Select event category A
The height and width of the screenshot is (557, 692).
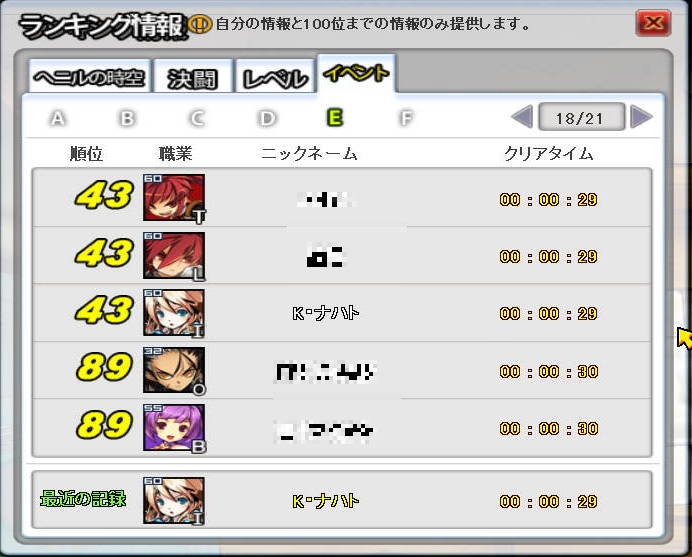point(58,118)
